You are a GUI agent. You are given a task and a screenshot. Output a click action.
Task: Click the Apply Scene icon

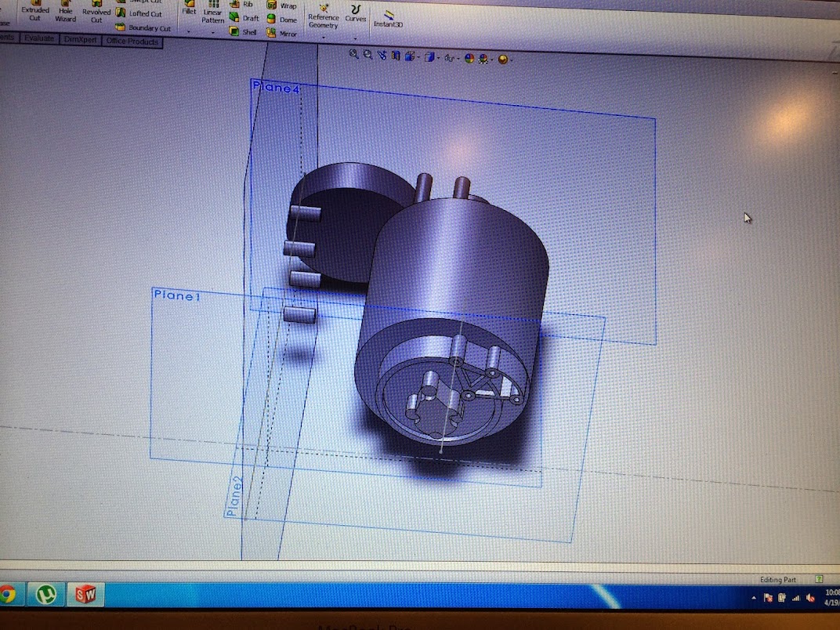tap(483, 59)
